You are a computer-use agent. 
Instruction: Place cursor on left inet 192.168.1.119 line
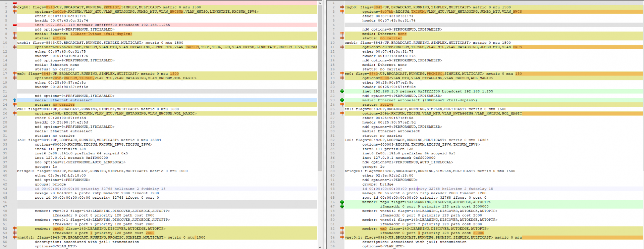(101, 25)
